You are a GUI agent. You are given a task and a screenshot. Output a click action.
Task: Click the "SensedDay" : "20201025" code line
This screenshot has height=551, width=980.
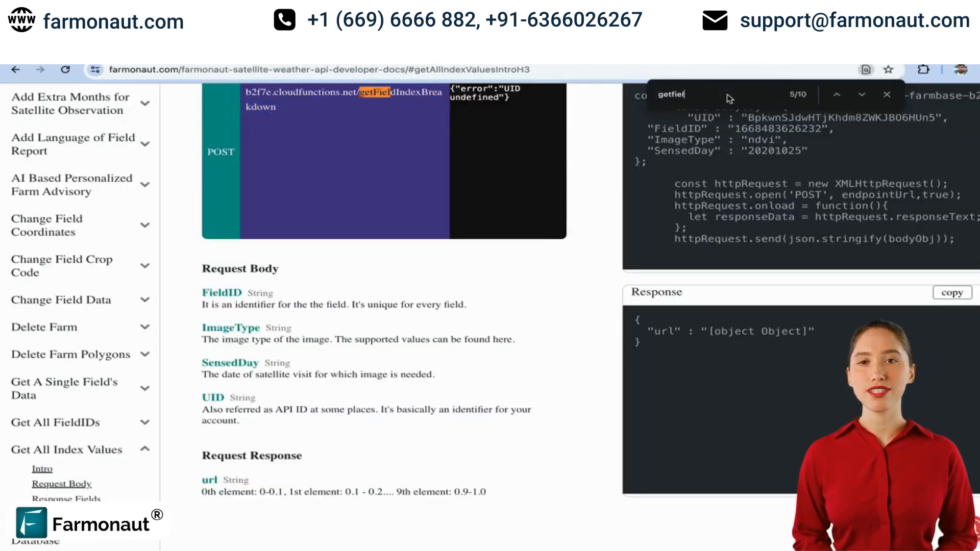coord(727,151)
